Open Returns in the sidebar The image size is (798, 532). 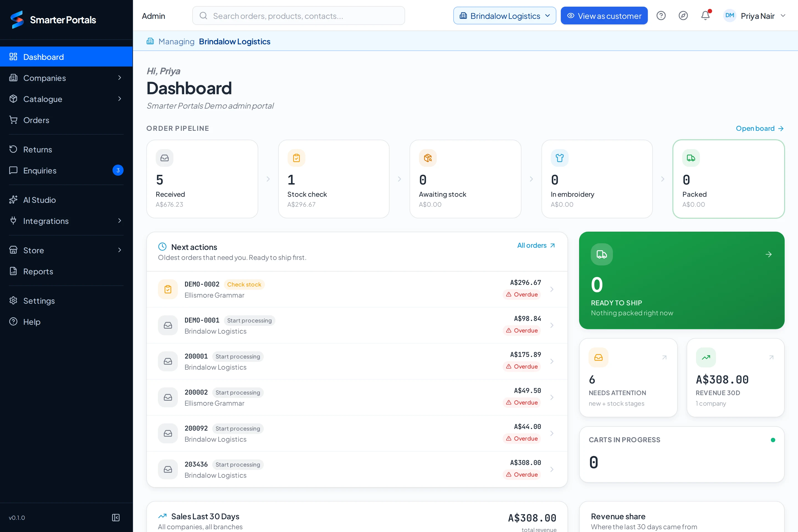click(66, 149)
